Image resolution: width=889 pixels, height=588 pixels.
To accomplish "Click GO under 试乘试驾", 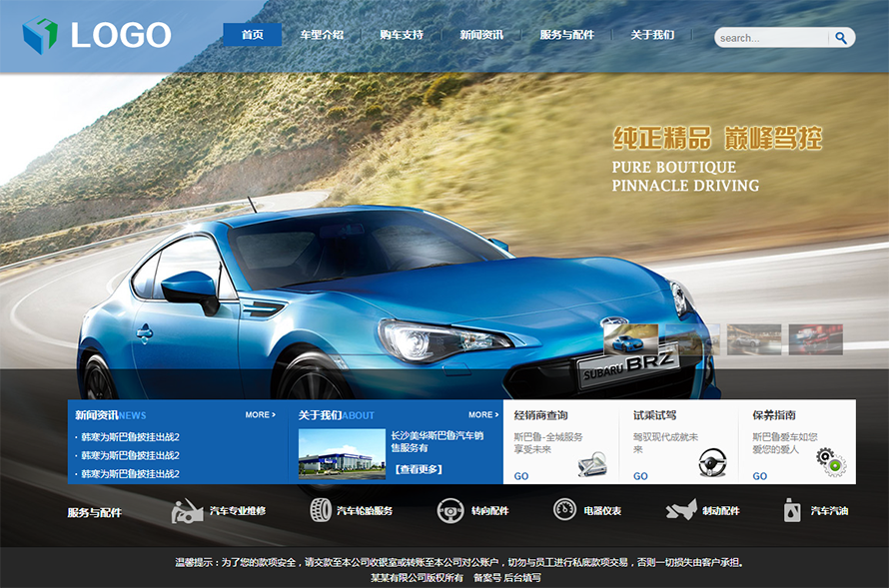I will [x=640, y=476].
